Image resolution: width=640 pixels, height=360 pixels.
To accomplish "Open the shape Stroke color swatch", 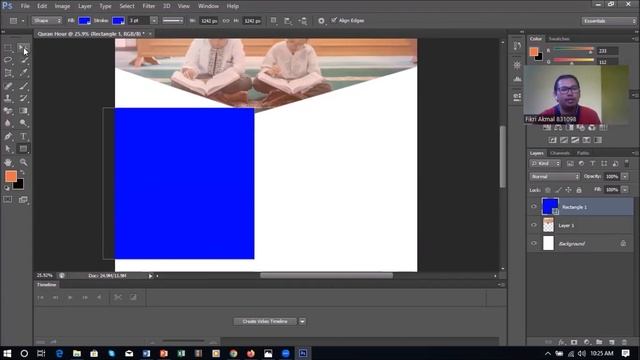I will [x=118, y=20].
